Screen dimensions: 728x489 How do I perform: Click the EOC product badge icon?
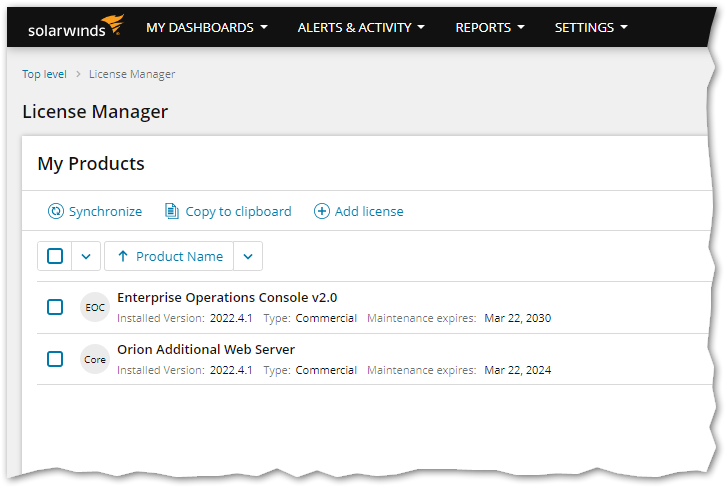[95, 307]
